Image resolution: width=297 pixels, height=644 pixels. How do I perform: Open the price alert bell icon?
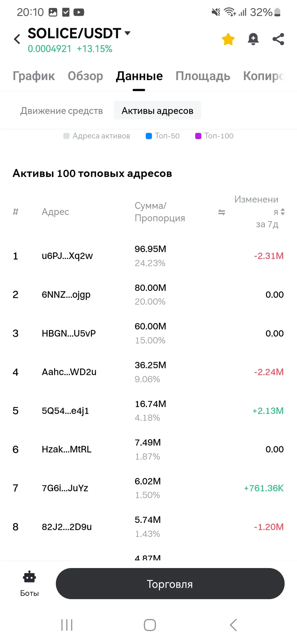[253, 39]
